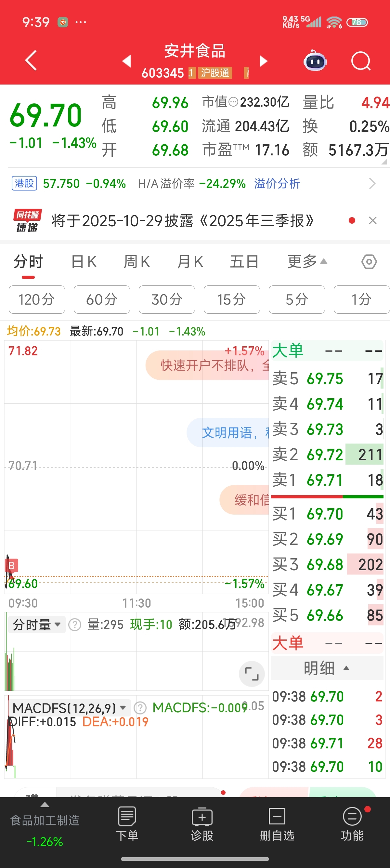Select 卖2 69.72 order row
The image size is (390, 868).
pyautogui.click(x=327, y=454)
